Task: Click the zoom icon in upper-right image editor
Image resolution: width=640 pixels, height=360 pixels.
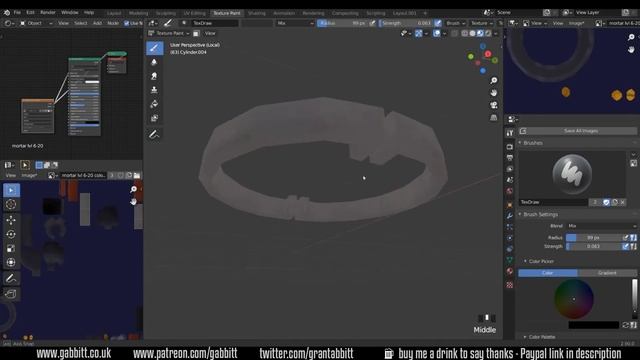Action: click(x=631, y=37)
